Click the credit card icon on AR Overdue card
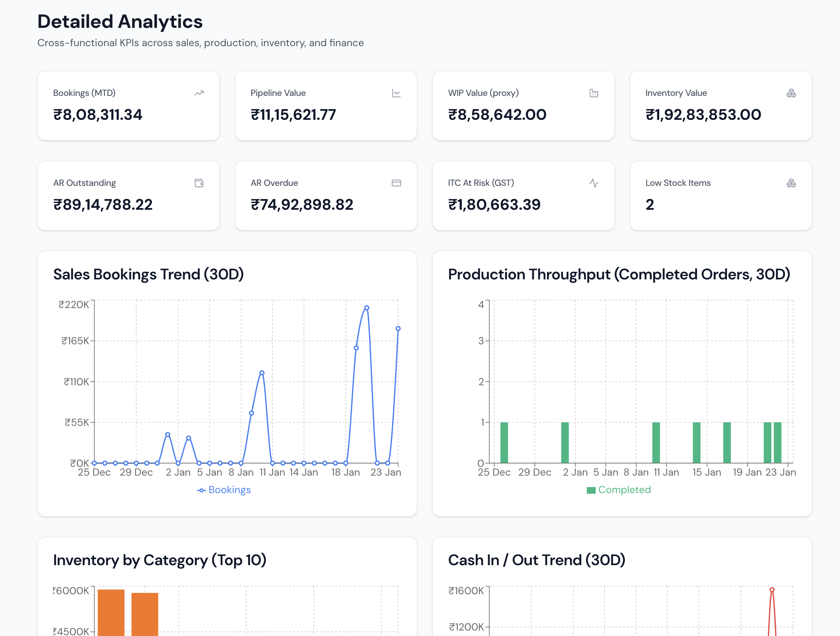The height and width of the screenshot is (636, 840). [397, 183]
